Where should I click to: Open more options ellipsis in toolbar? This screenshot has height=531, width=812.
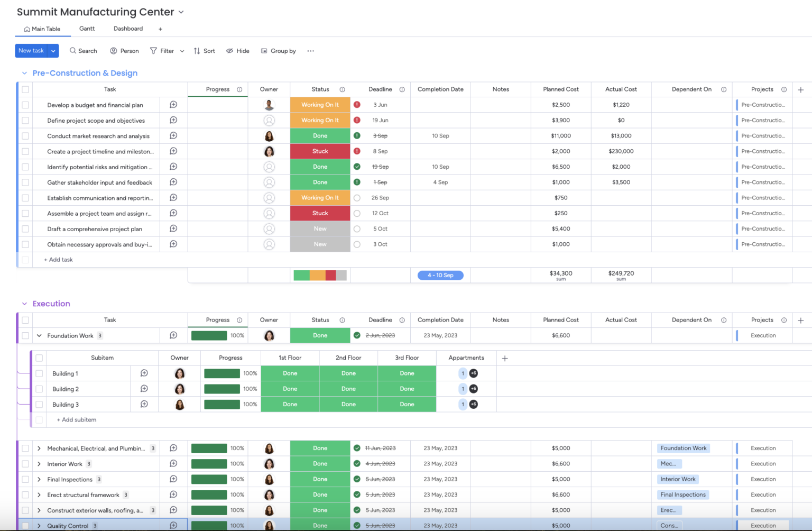tap(310, 51)
